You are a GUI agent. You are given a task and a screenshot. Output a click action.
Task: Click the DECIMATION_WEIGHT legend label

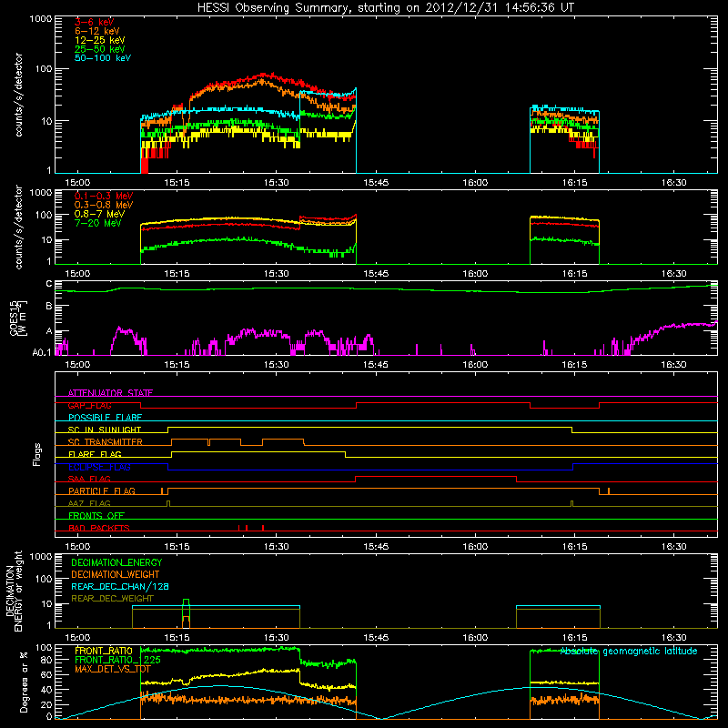tap(116, 575)
